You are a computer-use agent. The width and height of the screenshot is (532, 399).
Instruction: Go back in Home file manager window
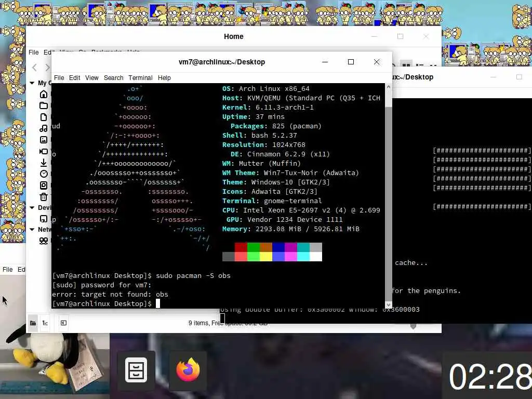coord(35,68)
